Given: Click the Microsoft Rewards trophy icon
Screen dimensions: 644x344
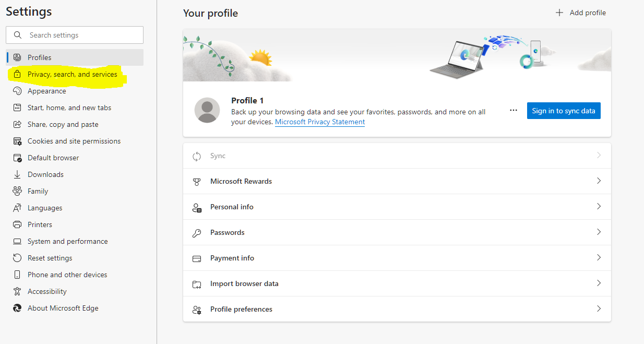Looking at the screenshot, I should [197, 182].
